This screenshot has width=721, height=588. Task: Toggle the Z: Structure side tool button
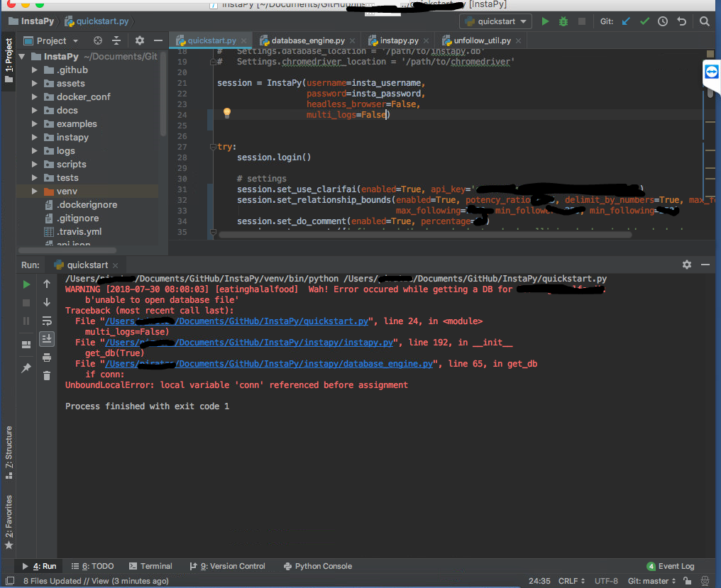pyautogui.click(x=9, y=452)
